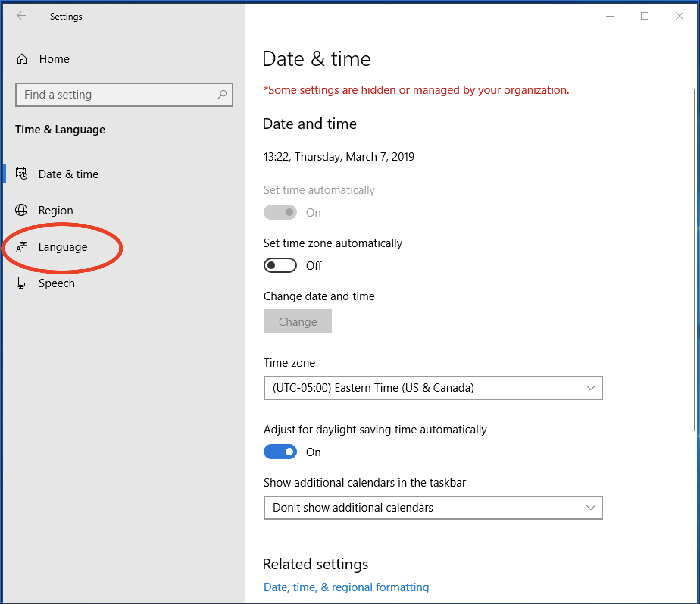Open the Time zone dropdown

(x=433, y=388)
